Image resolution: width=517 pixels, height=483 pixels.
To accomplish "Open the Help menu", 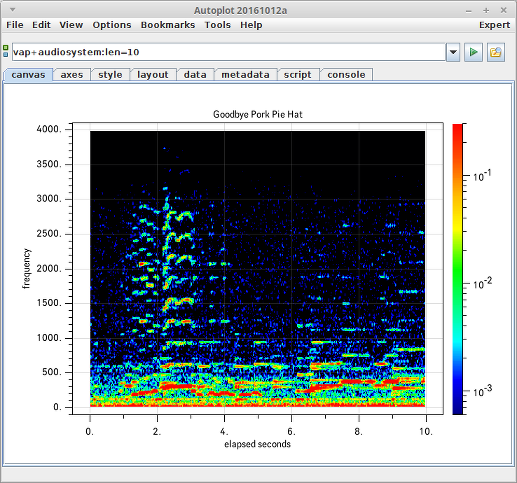I will tap(251, 25).
